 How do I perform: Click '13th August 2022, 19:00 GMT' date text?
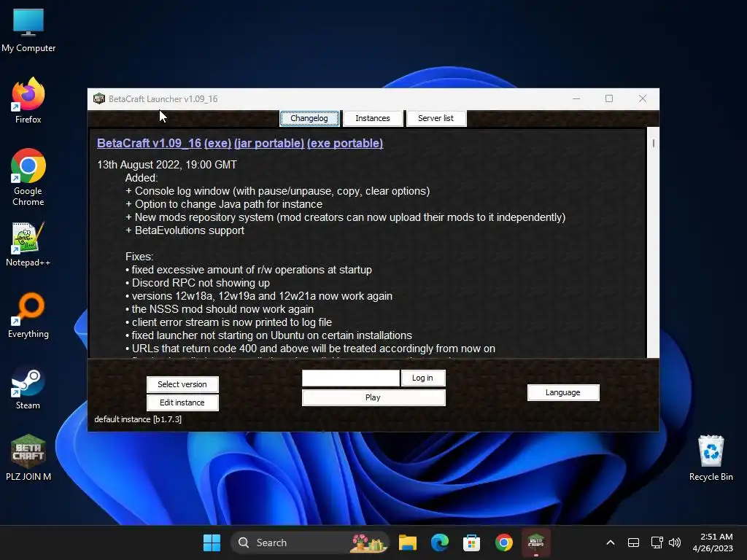pos(167,165)
